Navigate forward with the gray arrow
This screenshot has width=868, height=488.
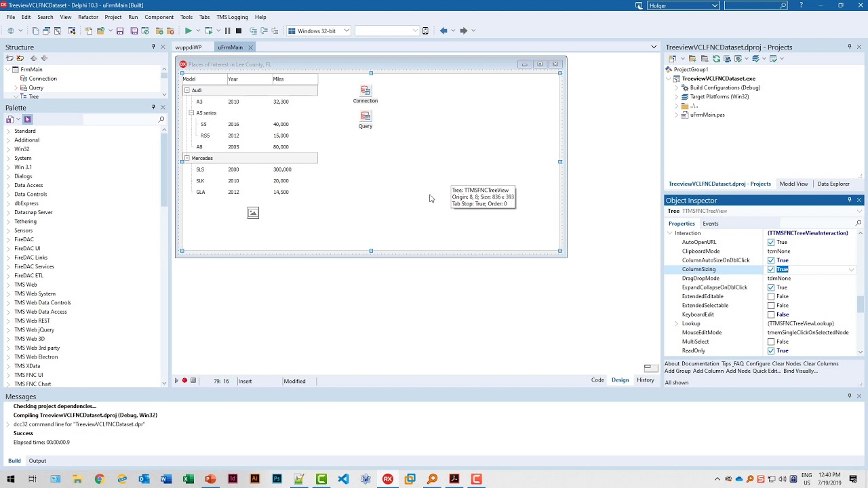click(x=464, y=30)
